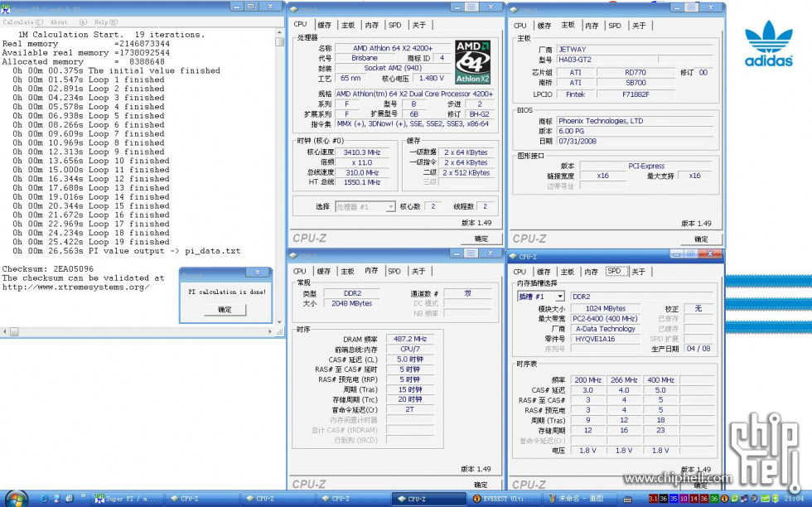This screenshot has width=812, height=507.
Task: Select SPD tab in the mainboard (主板) CPU-Z window
Action: point(615,26)
